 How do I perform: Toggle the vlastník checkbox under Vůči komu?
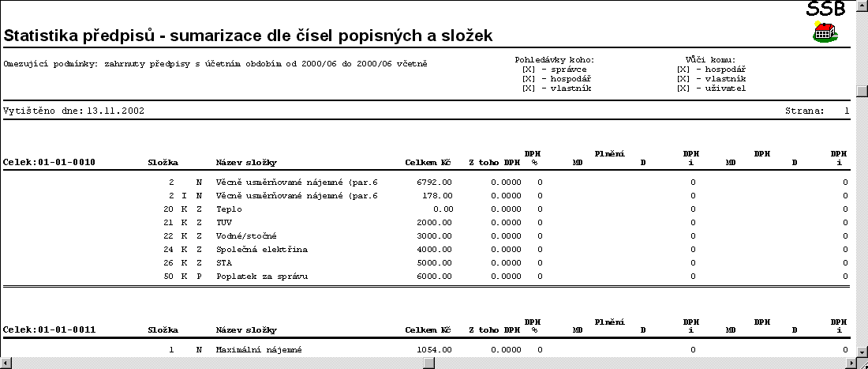pos(683,79)
